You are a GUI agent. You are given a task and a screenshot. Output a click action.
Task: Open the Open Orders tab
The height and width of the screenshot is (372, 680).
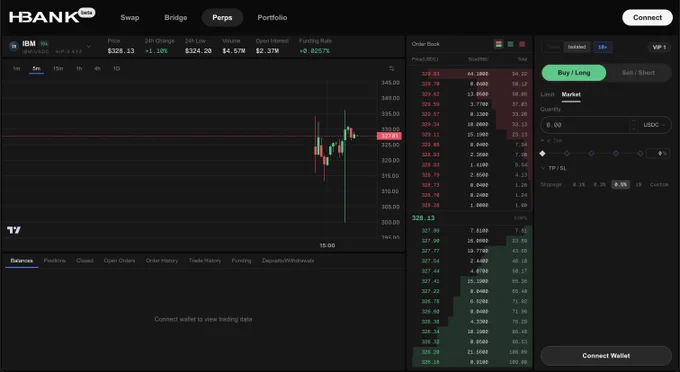pos(119,261)
